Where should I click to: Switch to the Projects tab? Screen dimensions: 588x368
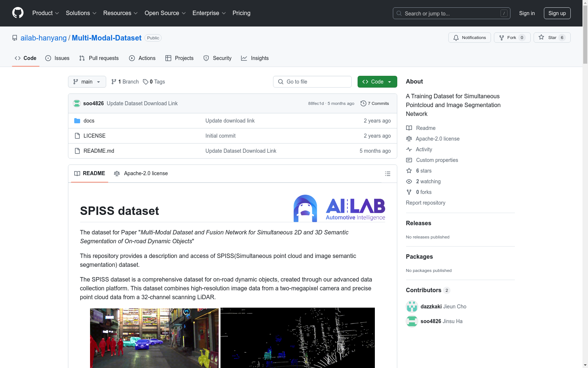click(x=179, y=58)
